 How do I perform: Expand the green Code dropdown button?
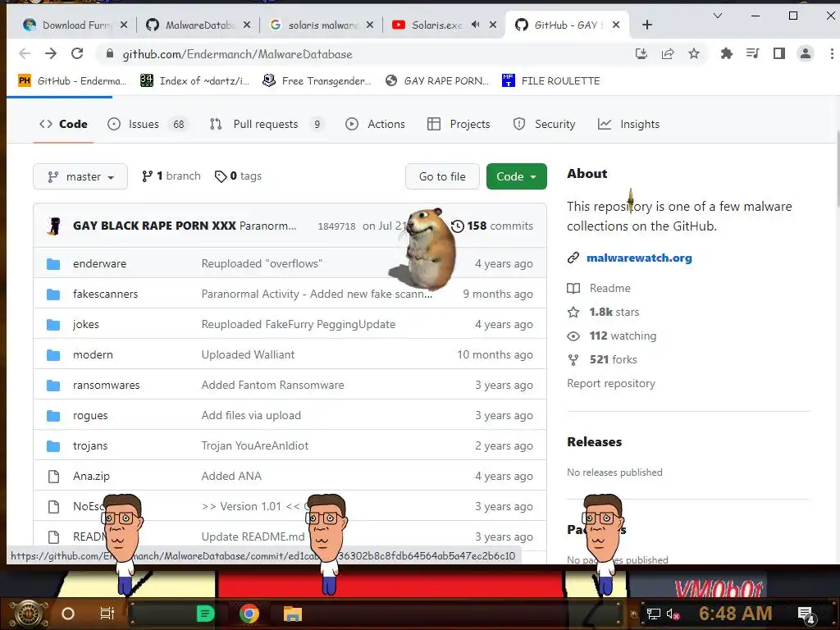pos(517,176)
